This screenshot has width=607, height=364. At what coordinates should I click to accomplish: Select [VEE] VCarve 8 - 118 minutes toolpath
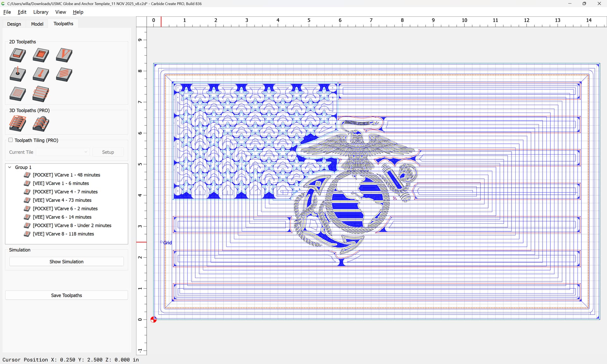coord(63,234)
